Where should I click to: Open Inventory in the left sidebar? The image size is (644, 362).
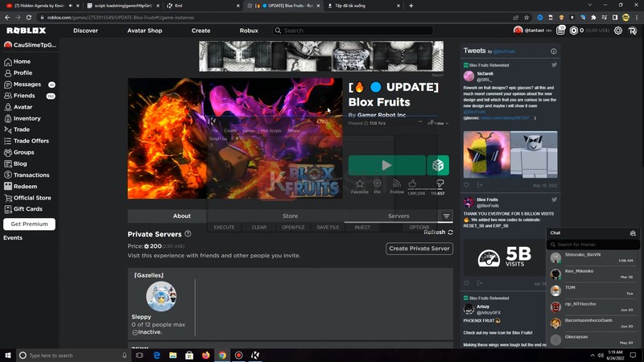[x=27, y=118]
